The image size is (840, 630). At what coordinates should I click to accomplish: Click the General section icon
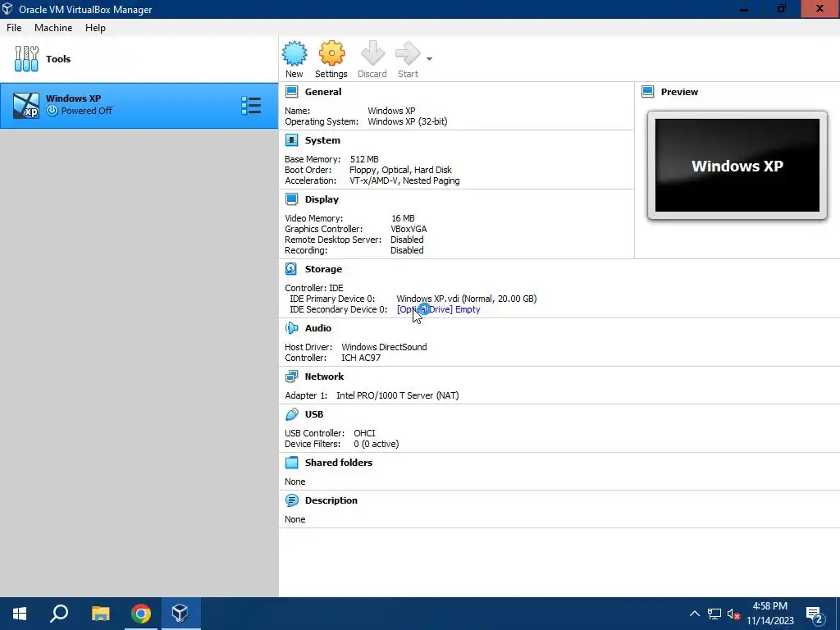pyautogui.click(x=291, y=92)
